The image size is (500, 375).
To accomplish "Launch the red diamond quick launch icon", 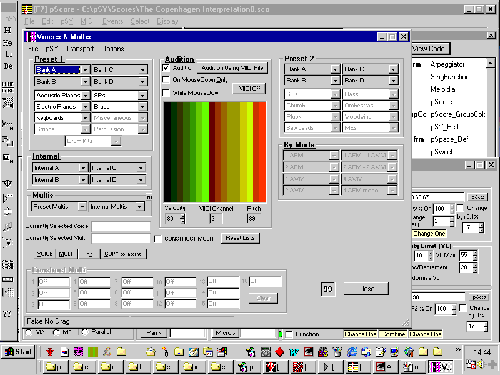I will [x=280, y=352].
